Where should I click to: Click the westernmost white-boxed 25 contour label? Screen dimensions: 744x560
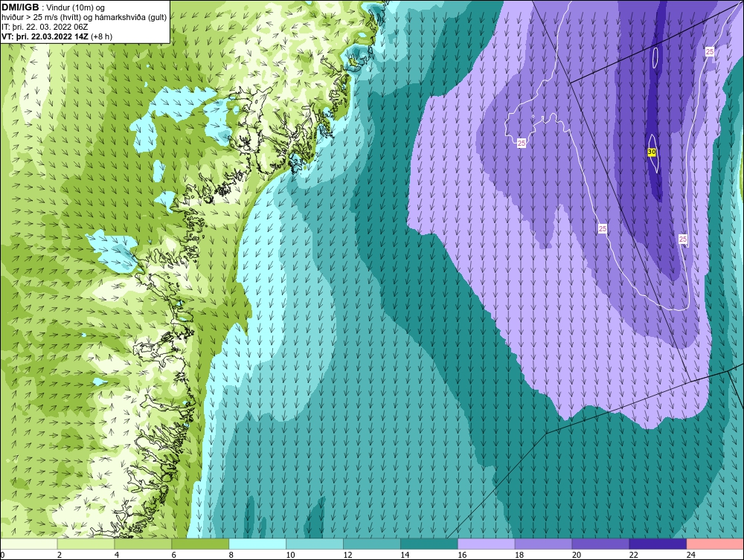click(x=522, y=143)
